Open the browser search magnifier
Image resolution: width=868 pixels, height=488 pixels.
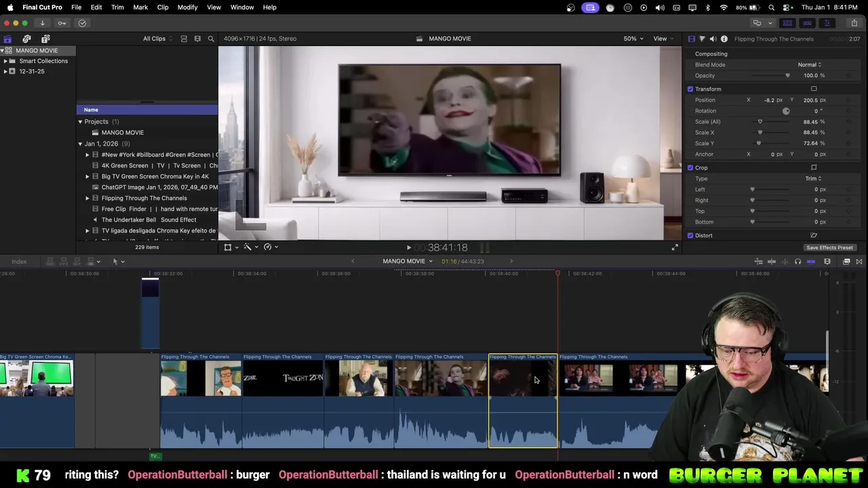pos(211,39)
